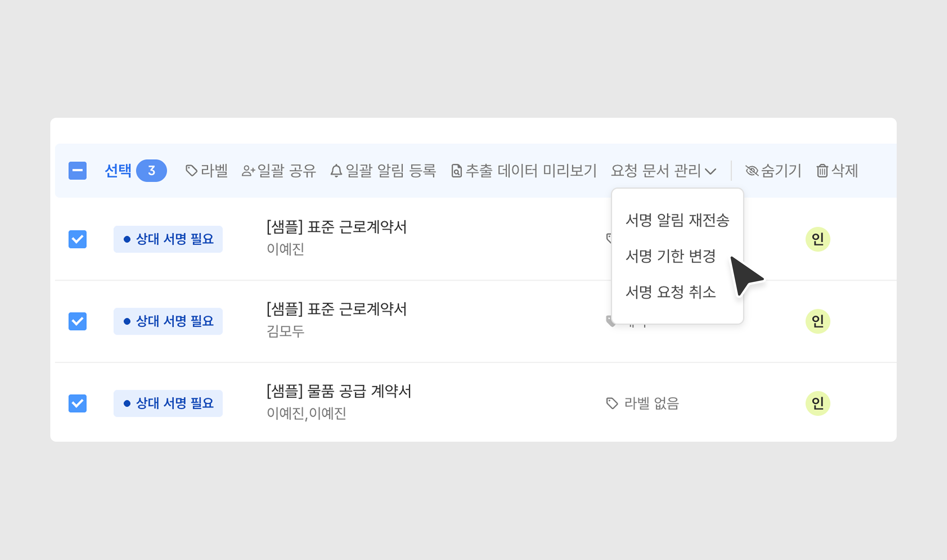The height and width of the screenshot is (560, 947).
Task: Select 서명 요청 취소 menu option
Action: pyautogui.click(x=670, y=292)
